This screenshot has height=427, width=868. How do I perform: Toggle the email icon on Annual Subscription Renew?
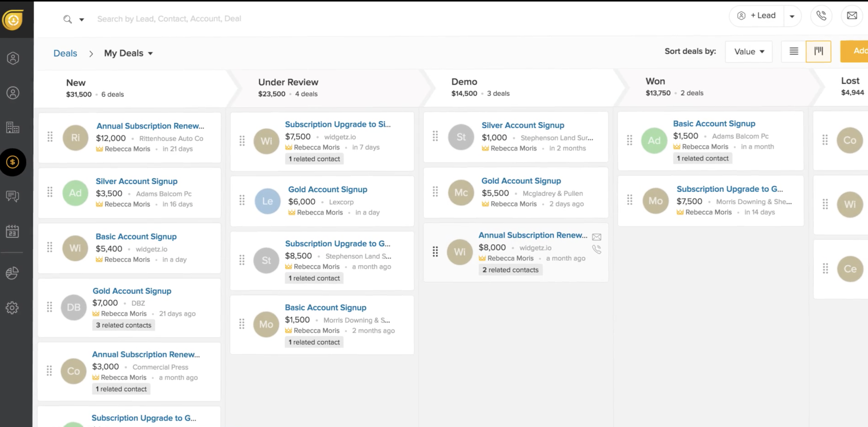pyautogui.click(x=597, y=236)
